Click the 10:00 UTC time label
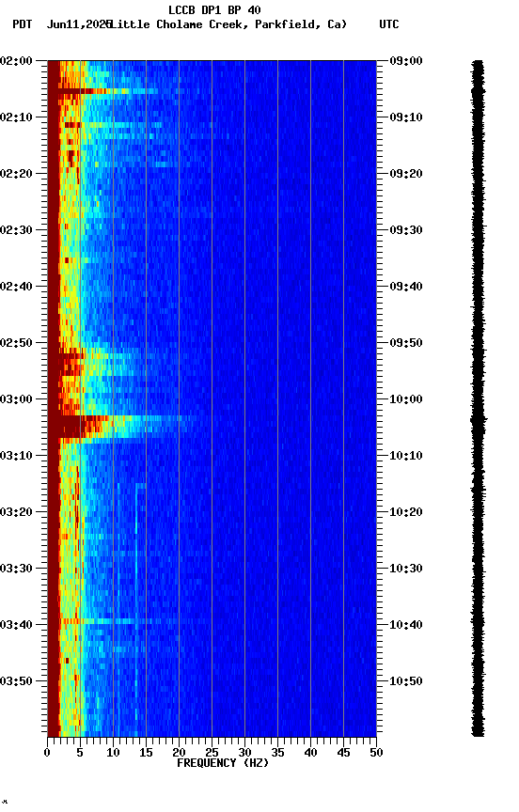 pyautogui.click(x=406, y=399)
